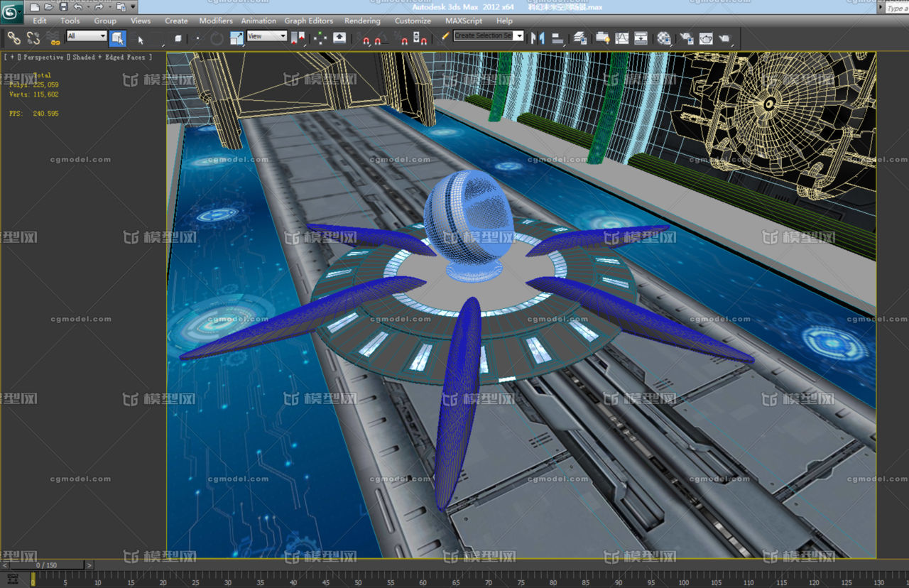
Task: Click New Scene in quick access toolbar
Action: coord(35,7)
